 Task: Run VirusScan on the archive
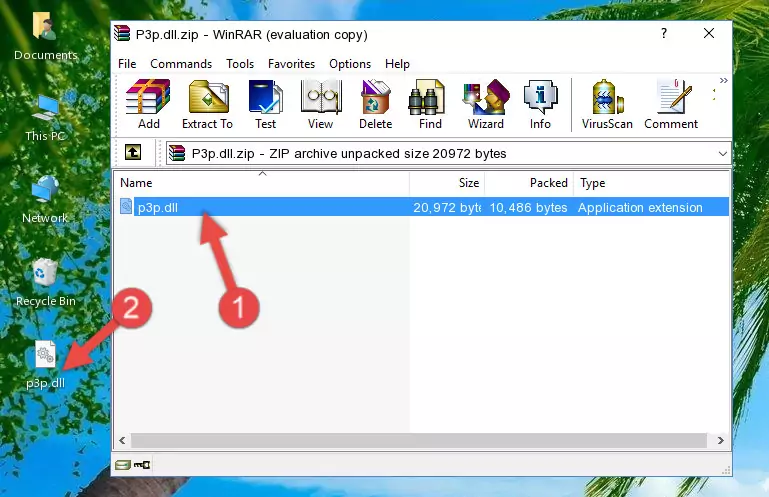pyautogui.click(x=607, y=104)
